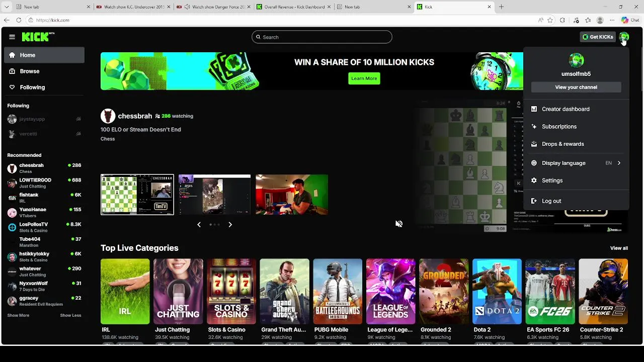Open the IRL category card
644x362 pixels.
click(125, 292)
